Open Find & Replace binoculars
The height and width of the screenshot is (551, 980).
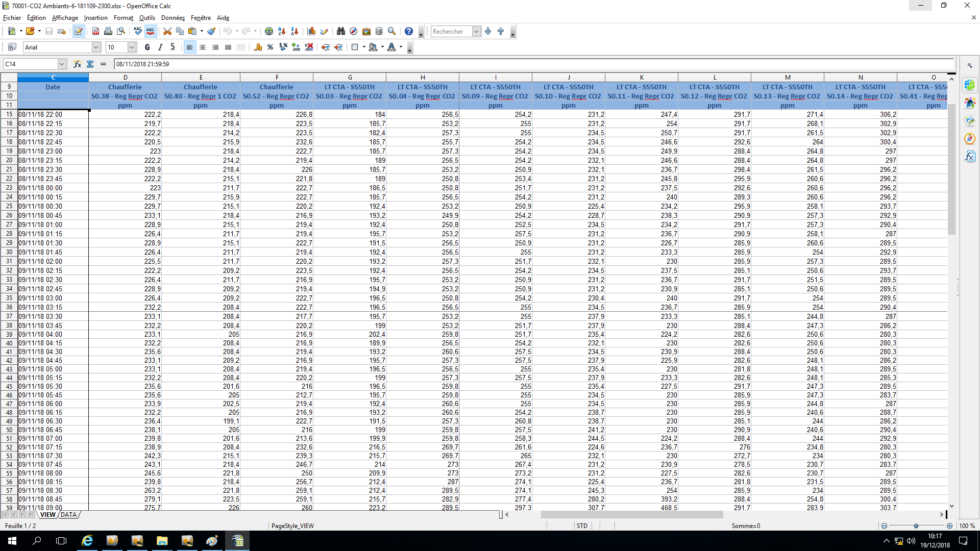341,31
